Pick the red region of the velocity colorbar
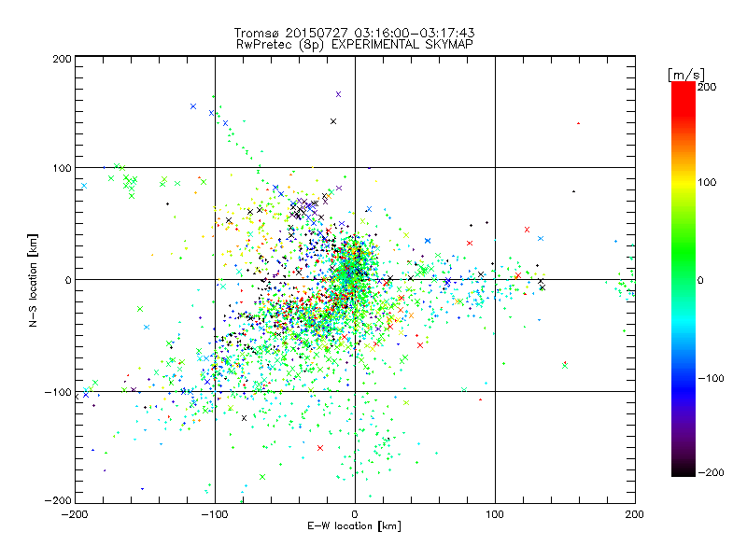The width and height of the screenshot is (747, 560). [684, 98]
